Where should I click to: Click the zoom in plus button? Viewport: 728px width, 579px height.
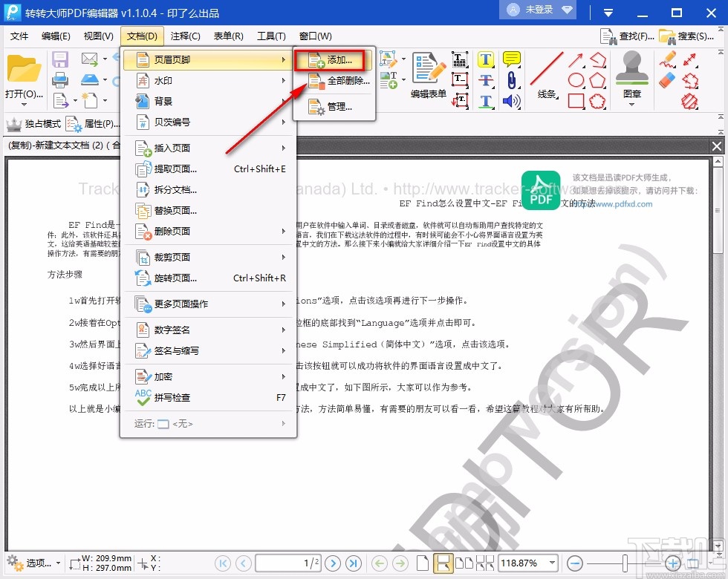673,563
